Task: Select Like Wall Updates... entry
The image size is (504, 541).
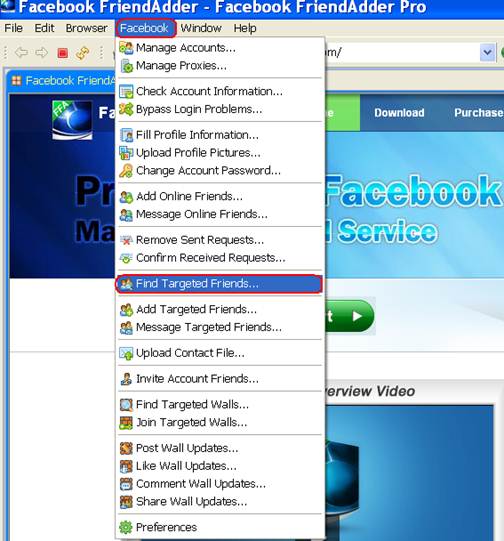Action: (220, 466)
